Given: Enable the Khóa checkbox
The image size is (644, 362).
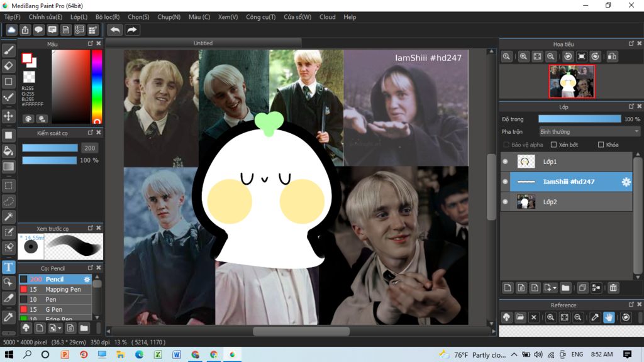Looking at the screenshot, I should coord(601,145).
